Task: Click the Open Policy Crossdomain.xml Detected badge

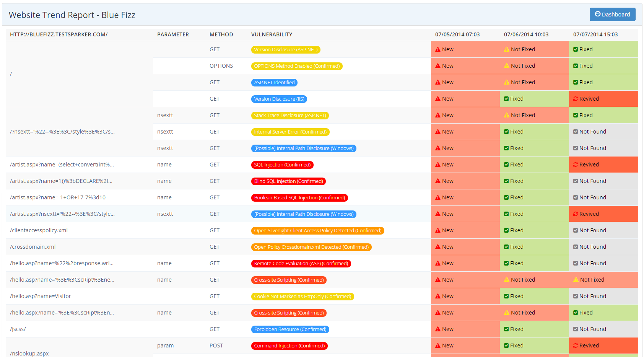Action: coord(311,247)
